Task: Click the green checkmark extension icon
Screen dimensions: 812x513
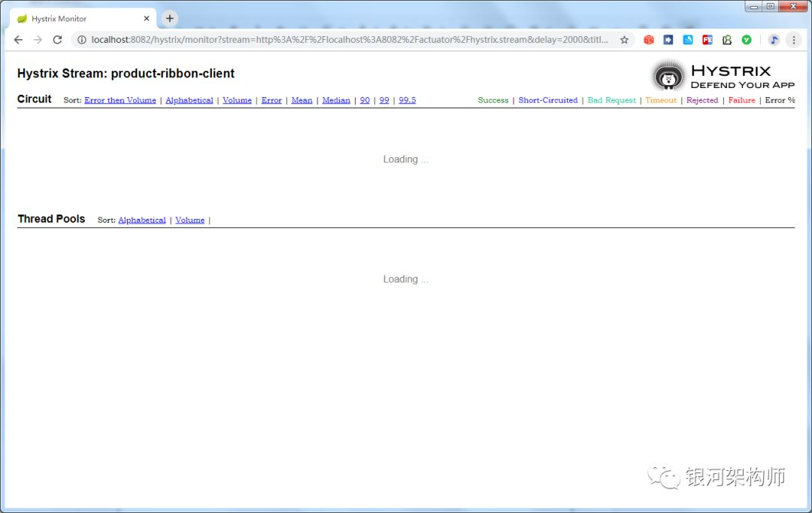Action: (x=747, y=40)
